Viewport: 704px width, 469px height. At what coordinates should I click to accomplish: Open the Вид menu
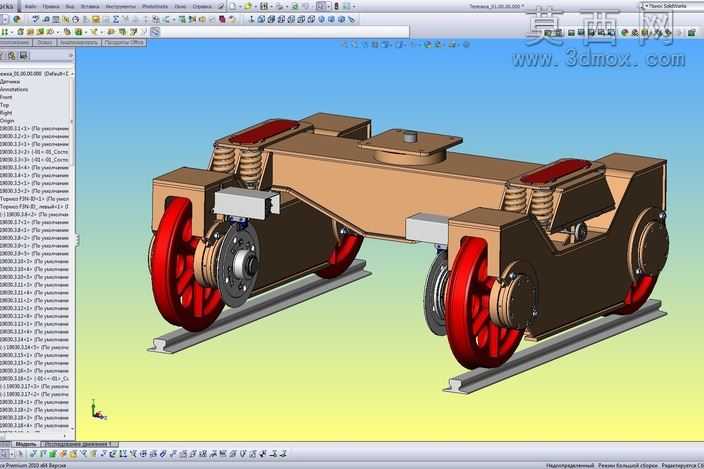click(x=70, y=7)
